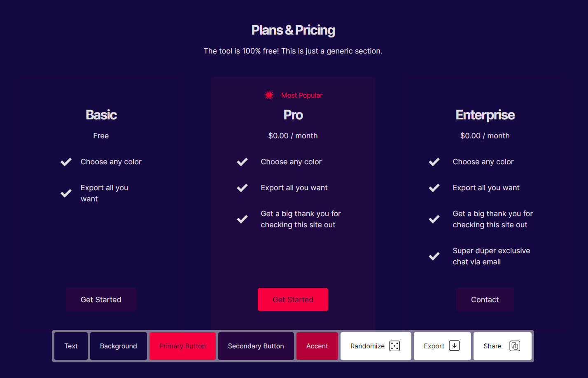
Task: Click the Plans & Pricing heading
Action: click(x=293, y=30)
